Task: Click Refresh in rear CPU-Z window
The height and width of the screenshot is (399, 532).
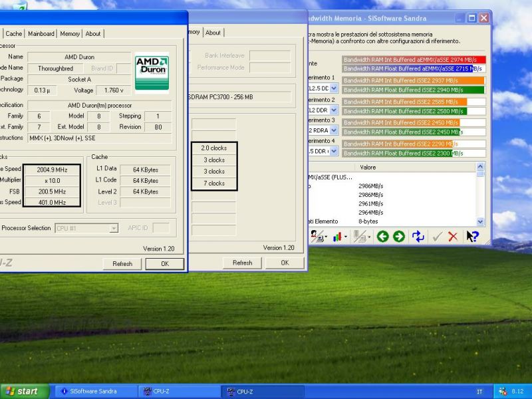Action: 242,263
